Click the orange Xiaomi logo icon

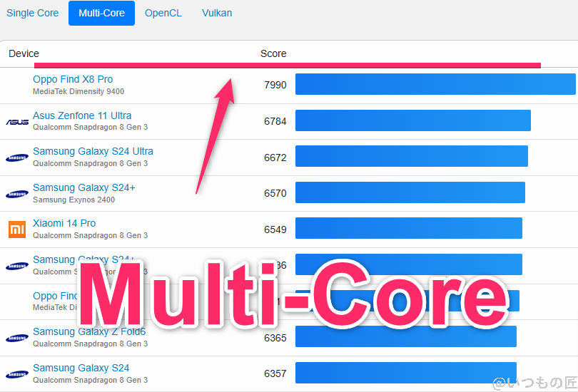(x=17, y=229)
